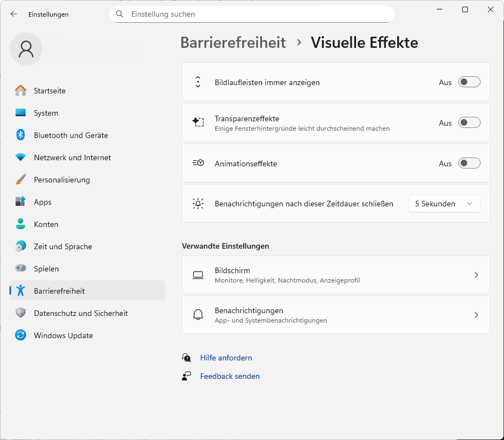
Task: Open the user account avatar
Action: [x=26, y=49]
